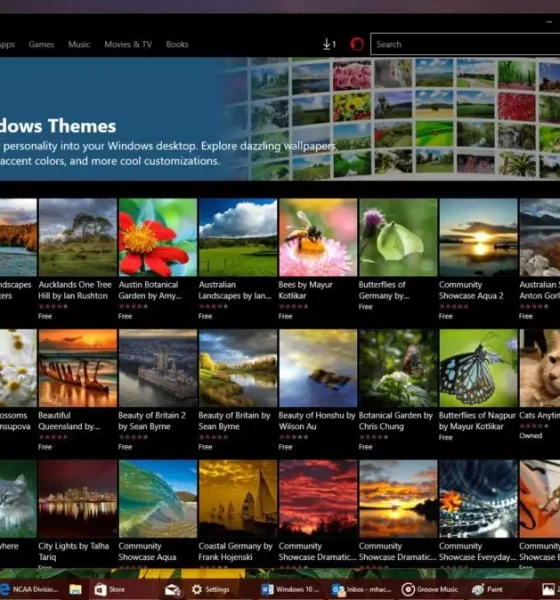
Task: Open Settings from the taskbar
Action: (210, 589)
